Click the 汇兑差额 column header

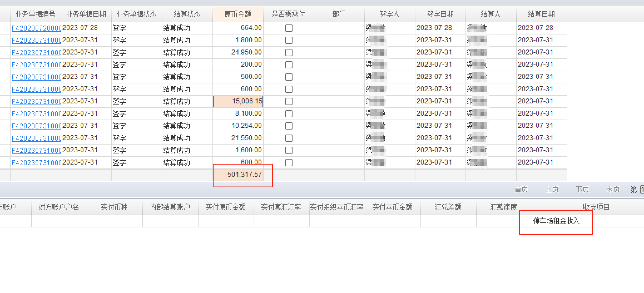[449, 207]
